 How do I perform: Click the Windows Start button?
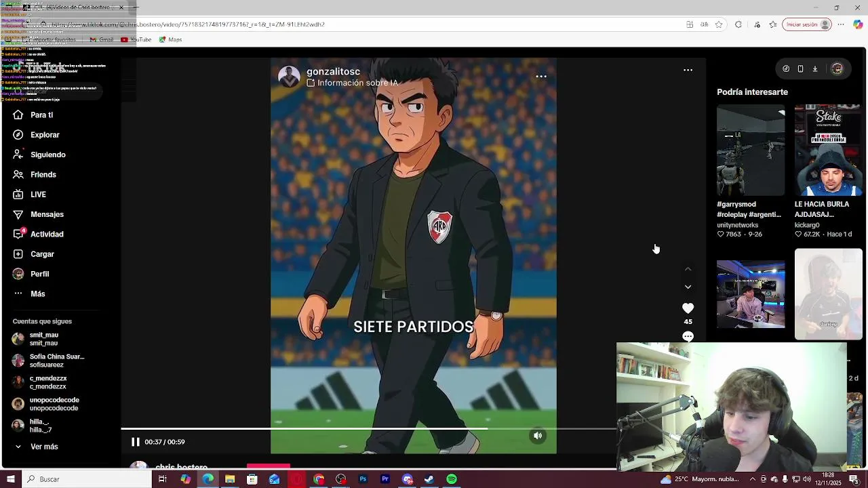pos(10,479)
